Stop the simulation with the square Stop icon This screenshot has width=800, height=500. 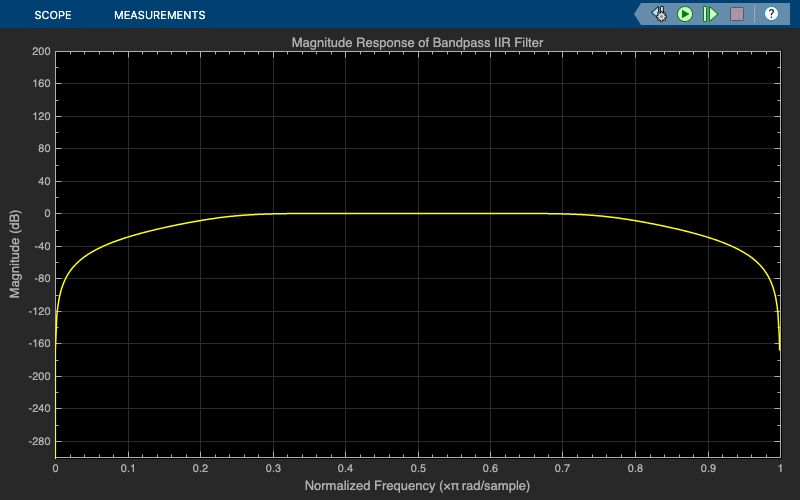737,14
